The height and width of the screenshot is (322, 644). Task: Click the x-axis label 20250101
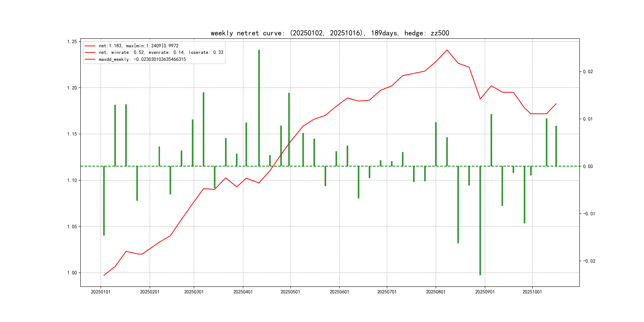[101, 292]
